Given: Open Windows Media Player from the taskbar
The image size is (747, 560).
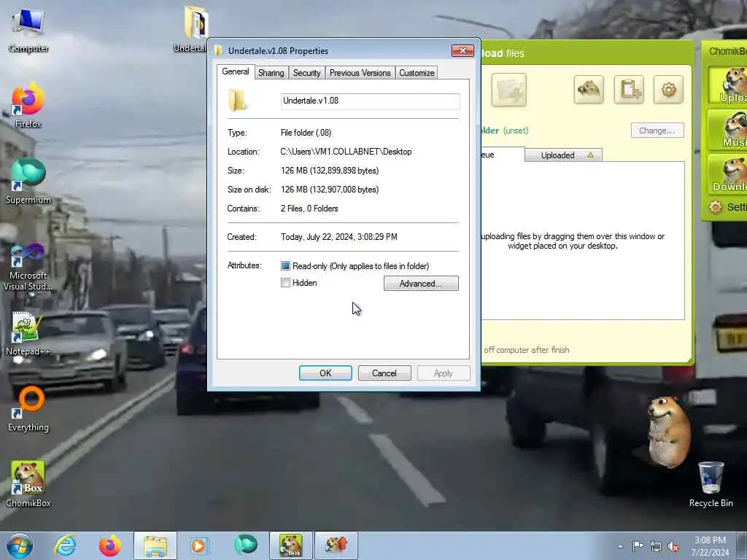Looking at the screenshot, I should 198,545.
